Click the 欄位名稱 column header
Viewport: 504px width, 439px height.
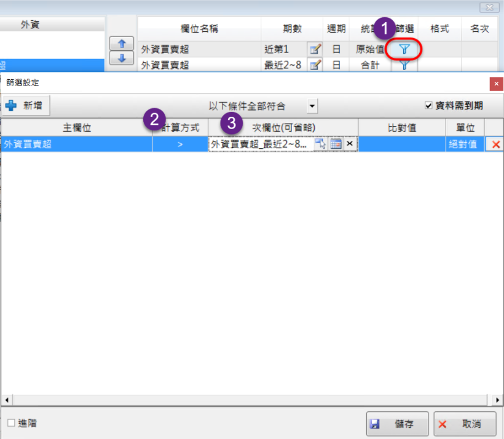coord(199,29)
